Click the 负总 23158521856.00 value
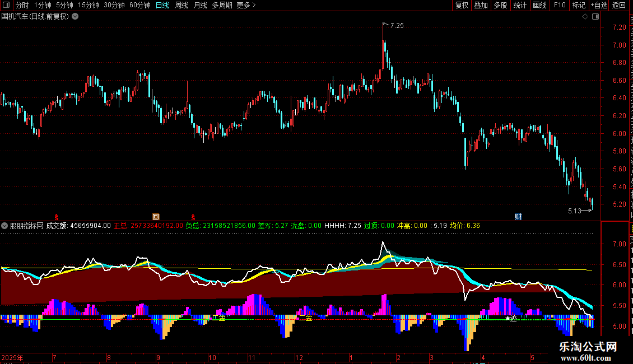 coord(220,226)
